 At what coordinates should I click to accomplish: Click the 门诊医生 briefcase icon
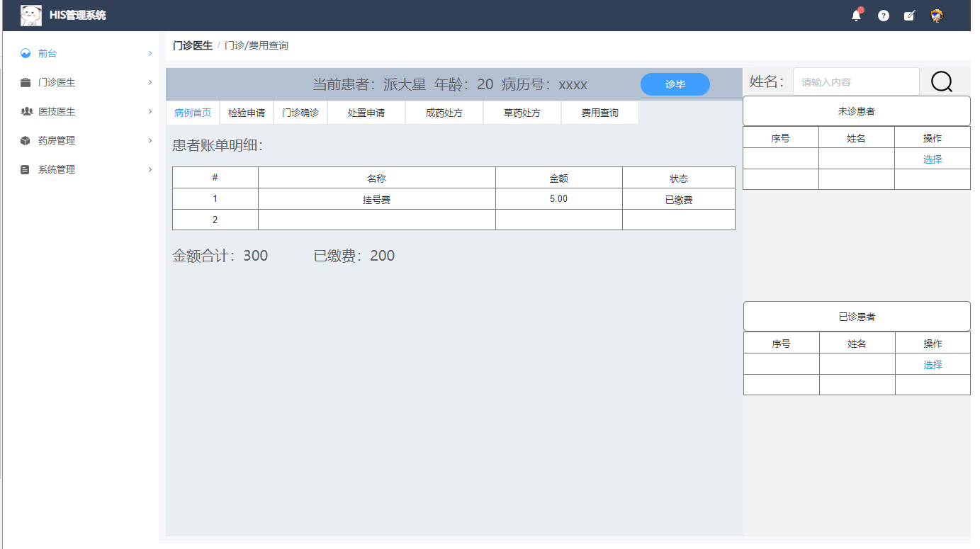click(x=26, y=82)
